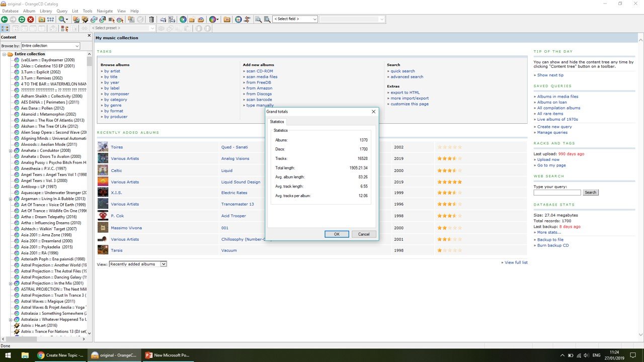644x362 pixels.
Task: Toggle the content tree panel button
Action: [x=5, y=28]
